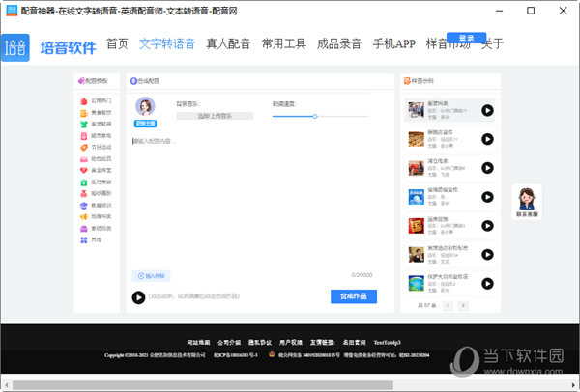The height and width of the screenshot is (392, 580).
Task: Go to the next page of samples
Action: (x=463, y=305)
